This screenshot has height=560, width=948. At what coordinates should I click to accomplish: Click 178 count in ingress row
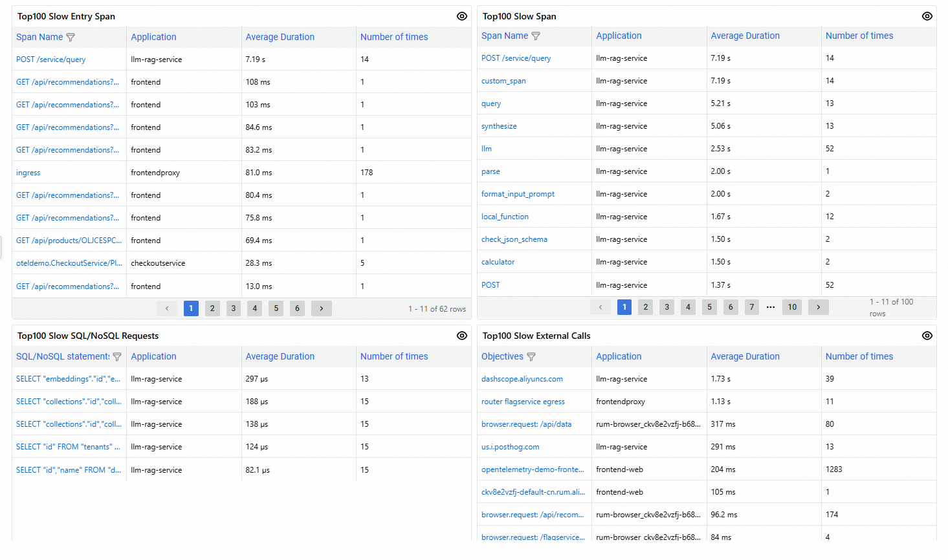pos(367,173)
